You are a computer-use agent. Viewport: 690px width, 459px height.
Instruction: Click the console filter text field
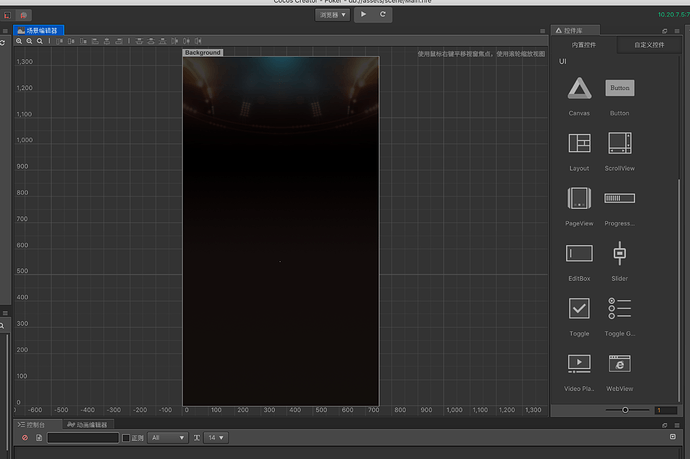tap(83, 437)
